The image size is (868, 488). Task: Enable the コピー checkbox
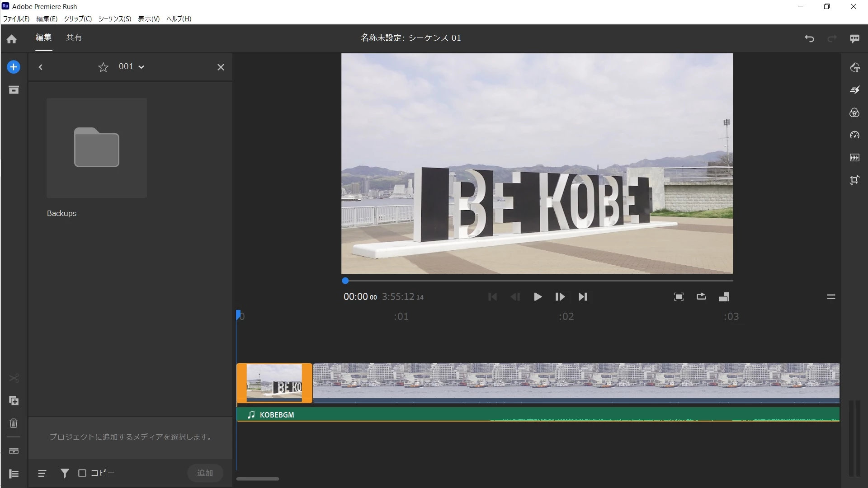82,473
